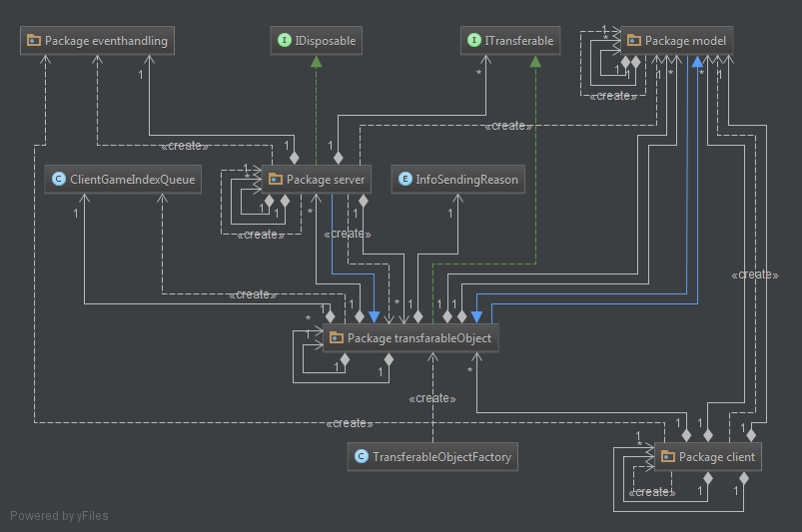Select the IDisposable node label
The width and height of the screenshot is (802, 532).
coord(325,41)
